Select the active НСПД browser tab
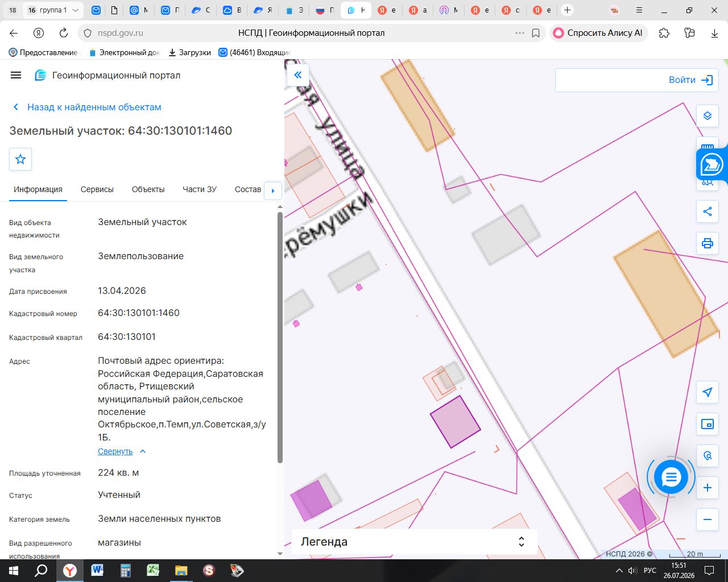This screenshot has width=728, height=582. 356,10
